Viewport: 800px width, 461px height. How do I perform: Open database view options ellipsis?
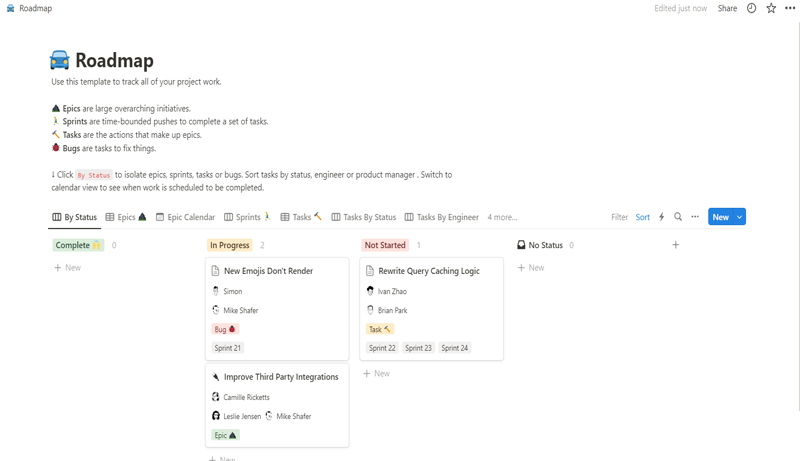(695, 217)
